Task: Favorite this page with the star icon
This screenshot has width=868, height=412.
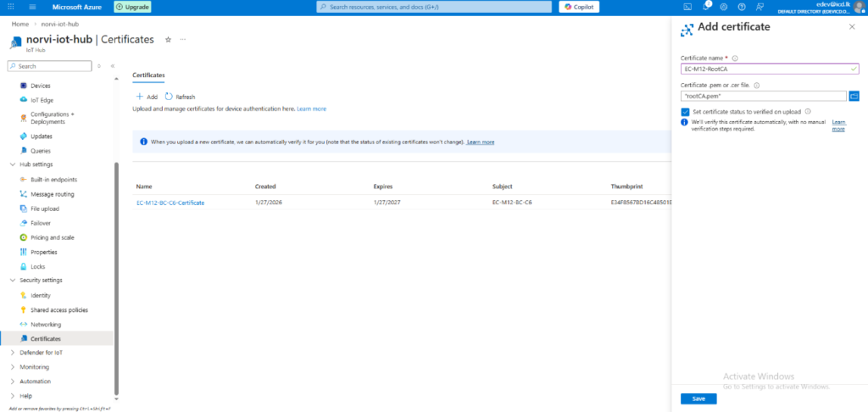Action: coord(169,40)
